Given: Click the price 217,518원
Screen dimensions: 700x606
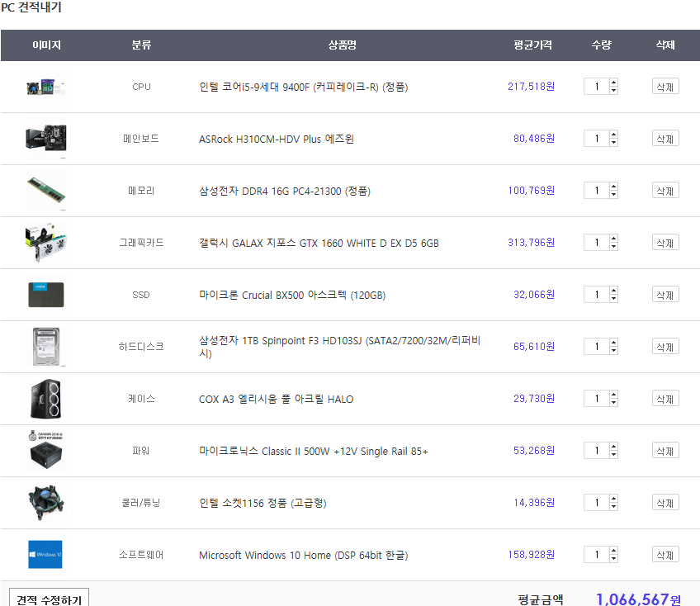Looking at the screenshot, I should click(x=532, y=87).
